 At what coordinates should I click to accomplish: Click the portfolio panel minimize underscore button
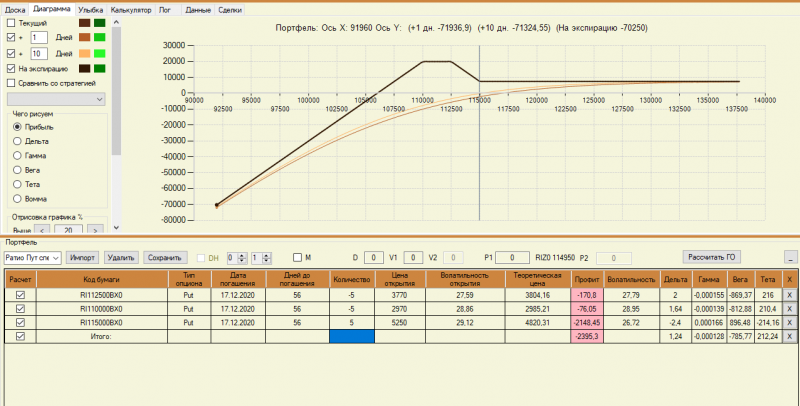click(x=790, y=258)
